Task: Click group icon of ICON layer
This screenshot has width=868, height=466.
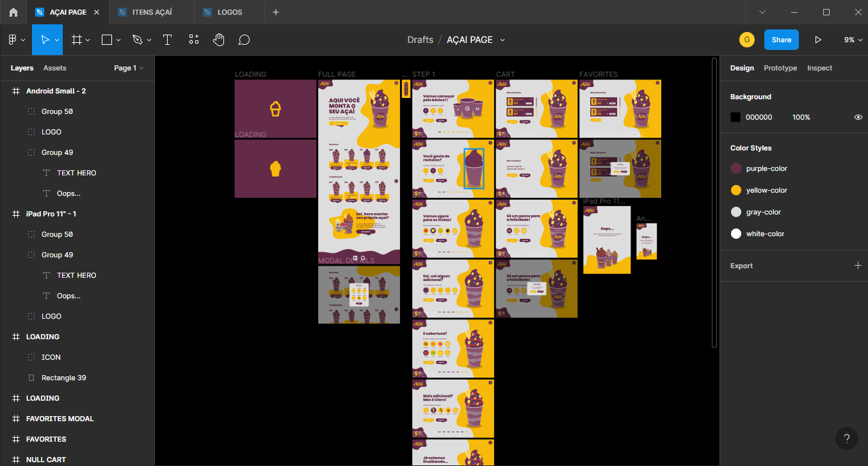Action: click(31, 357)
